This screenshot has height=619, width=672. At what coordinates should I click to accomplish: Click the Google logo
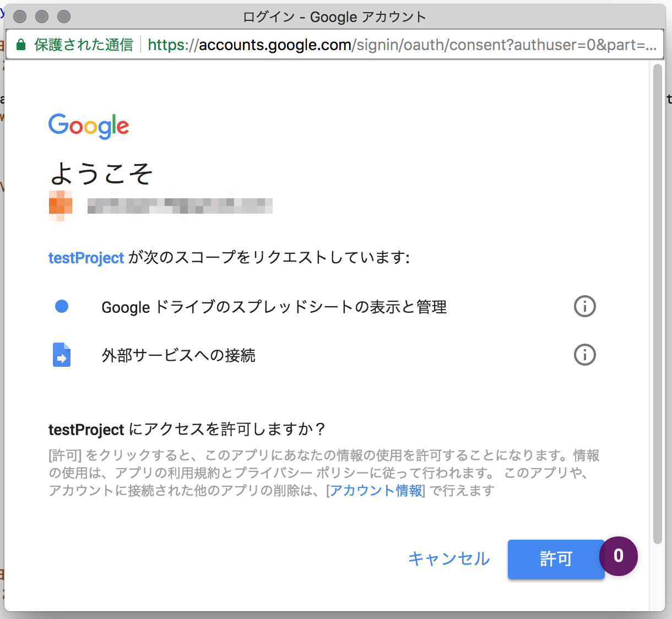coord(89,126)
